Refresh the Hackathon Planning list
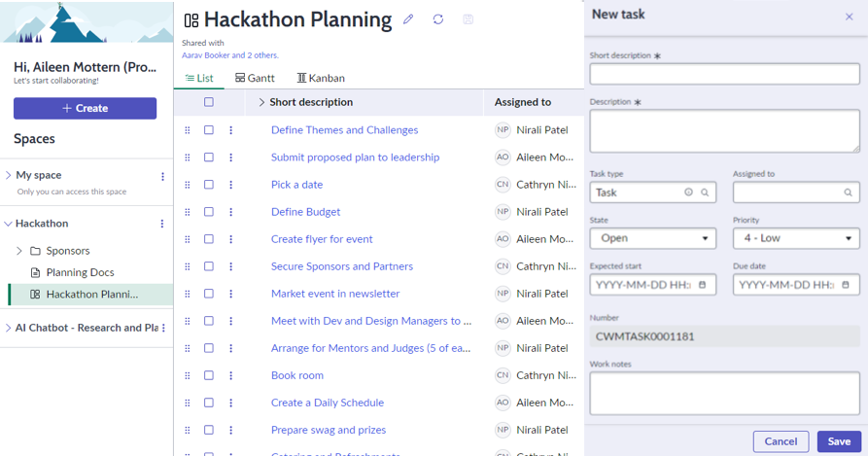 click(437, 19)
